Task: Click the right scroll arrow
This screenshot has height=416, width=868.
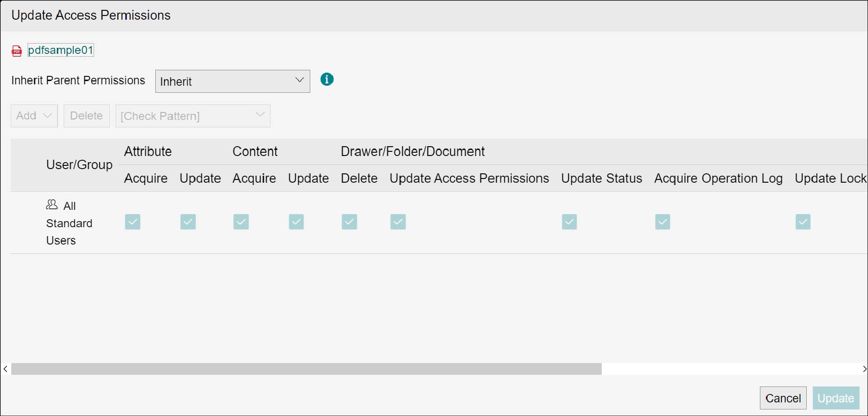Action: click(864, 369)
